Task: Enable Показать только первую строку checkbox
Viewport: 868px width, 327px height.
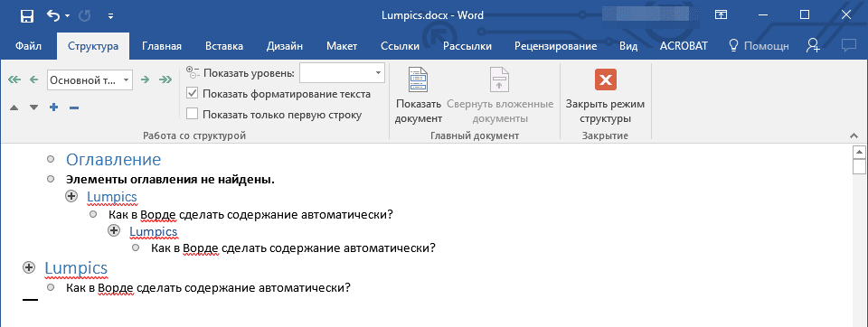Action: [x=192, y=115]
